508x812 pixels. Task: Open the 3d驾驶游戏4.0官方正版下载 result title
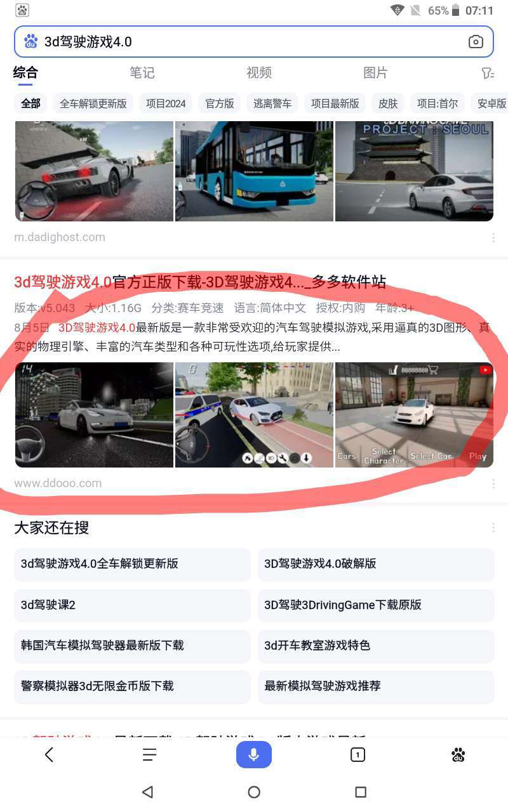[200, 282]
